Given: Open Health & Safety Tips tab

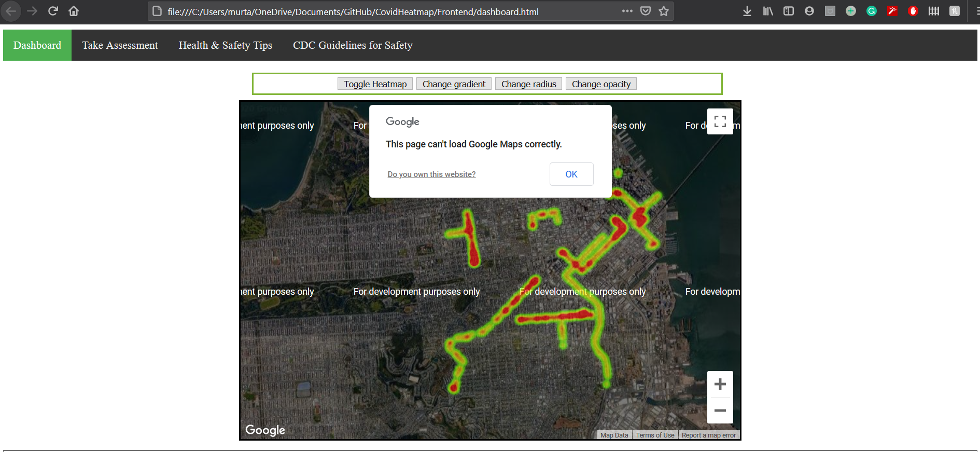Looking at the screenshot, I should click(226, 45).
